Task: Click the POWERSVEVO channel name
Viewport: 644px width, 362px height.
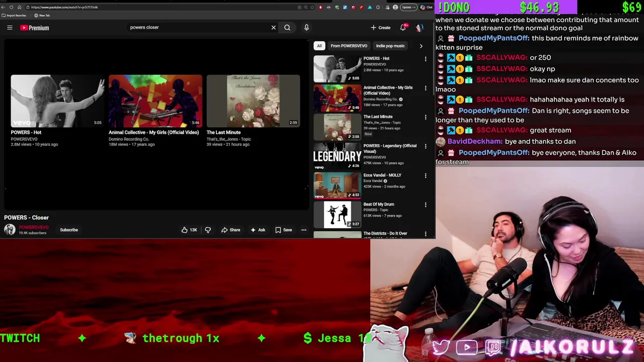Action: point(34,227)
